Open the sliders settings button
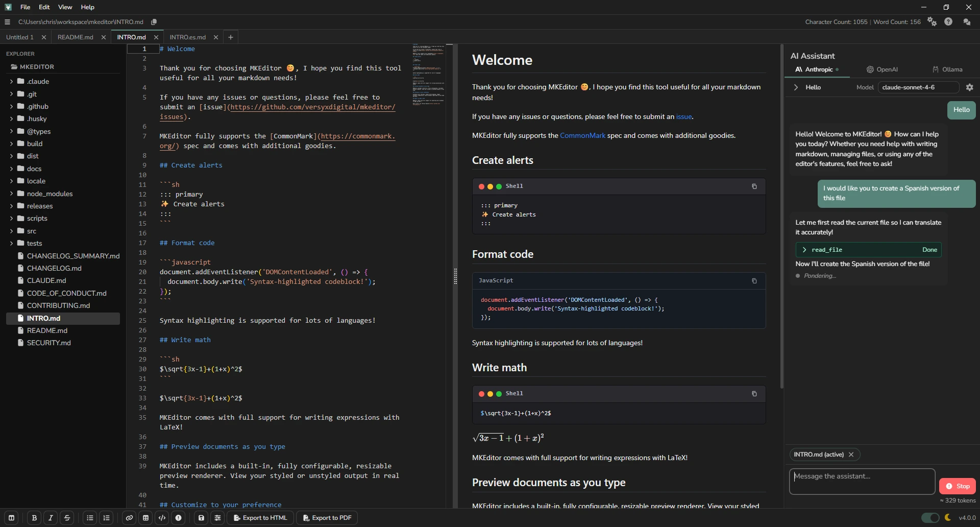 pos(217,518)
